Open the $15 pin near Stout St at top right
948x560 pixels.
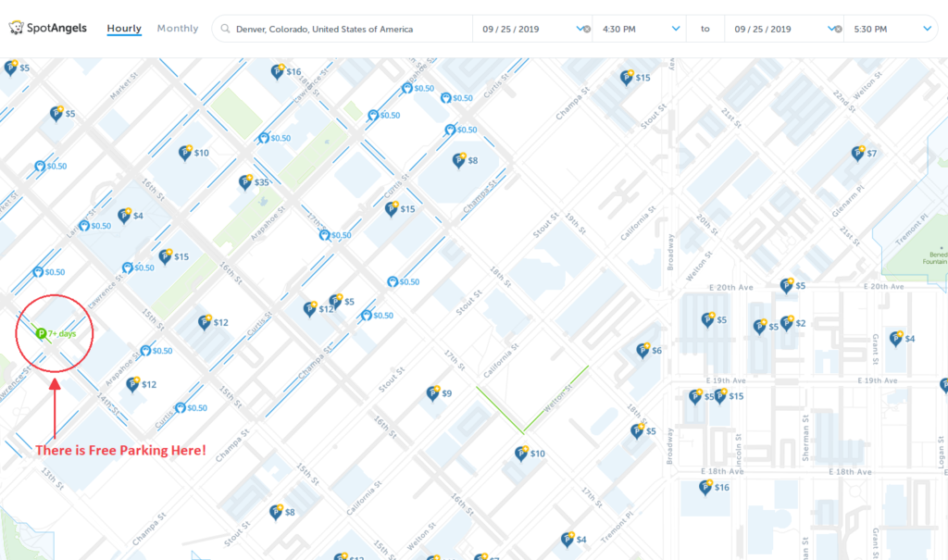tap(627, 78)
